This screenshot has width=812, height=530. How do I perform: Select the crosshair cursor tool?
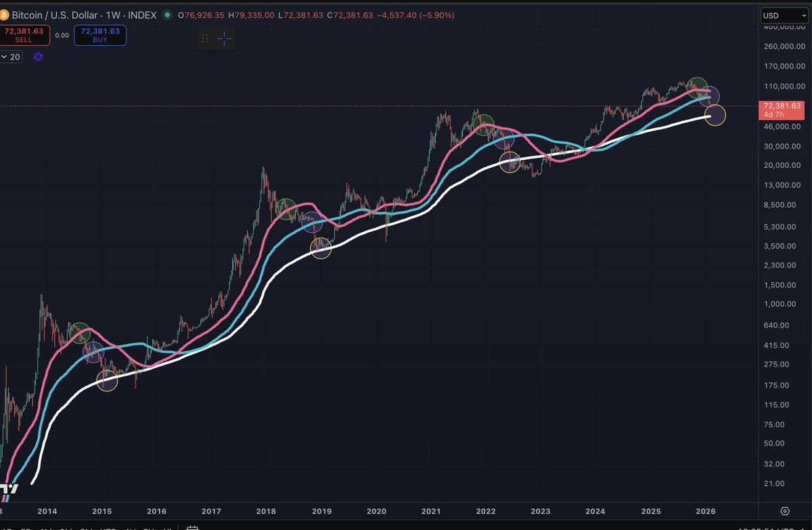(223, 39)
